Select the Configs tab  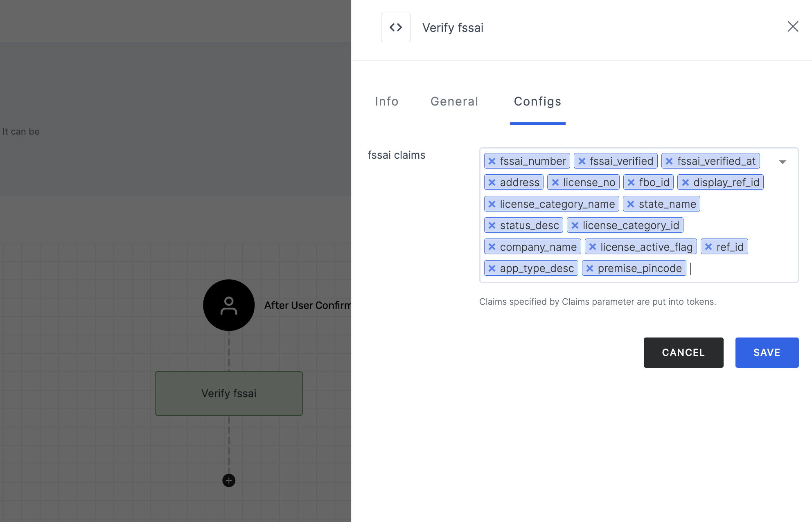tap(537, 101)
